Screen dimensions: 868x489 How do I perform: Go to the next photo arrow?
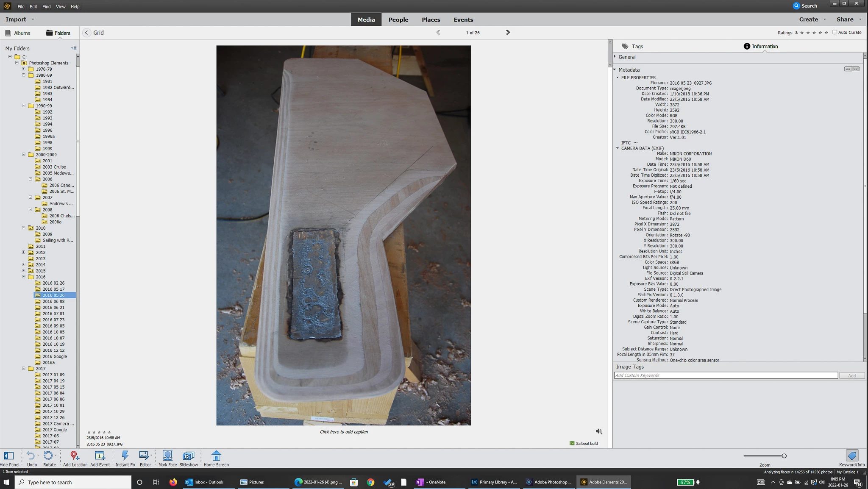tap(508, 32)
